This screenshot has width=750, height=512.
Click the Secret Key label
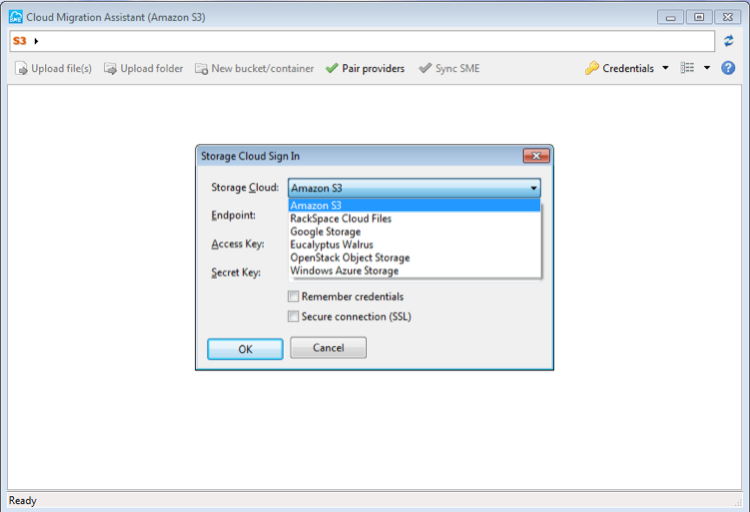tap(236, 272)
